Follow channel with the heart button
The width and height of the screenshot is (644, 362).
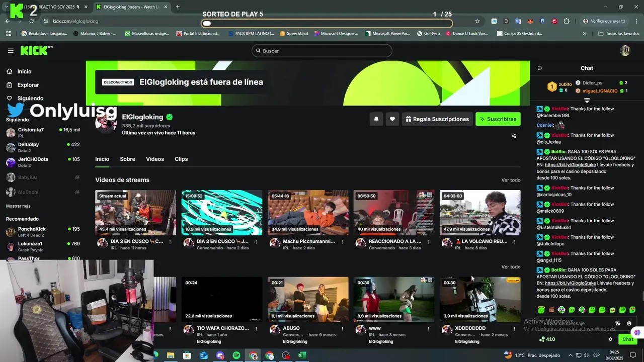pyautogui.click(x=392, y=119)
